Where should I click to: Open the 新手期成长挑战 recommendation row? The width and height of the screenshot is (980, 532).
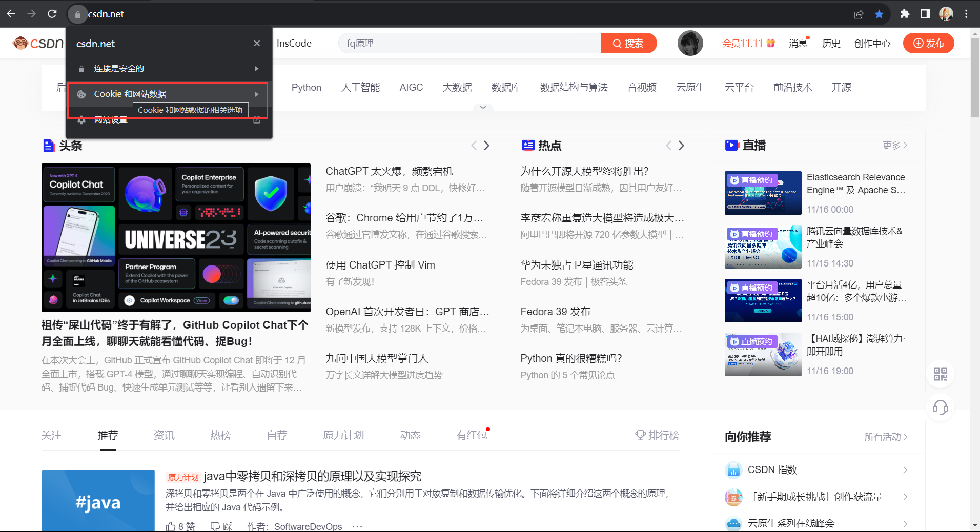coord(817,497)
